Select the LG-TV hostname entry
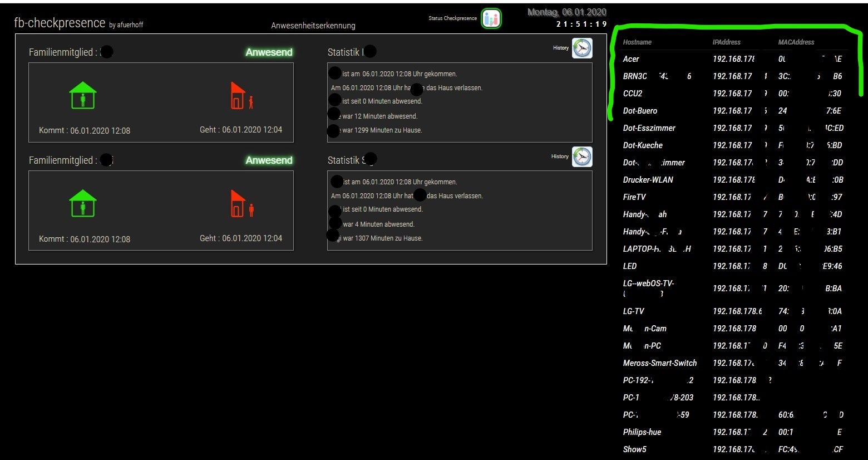868x460 pixels. [x=633, y=311]
